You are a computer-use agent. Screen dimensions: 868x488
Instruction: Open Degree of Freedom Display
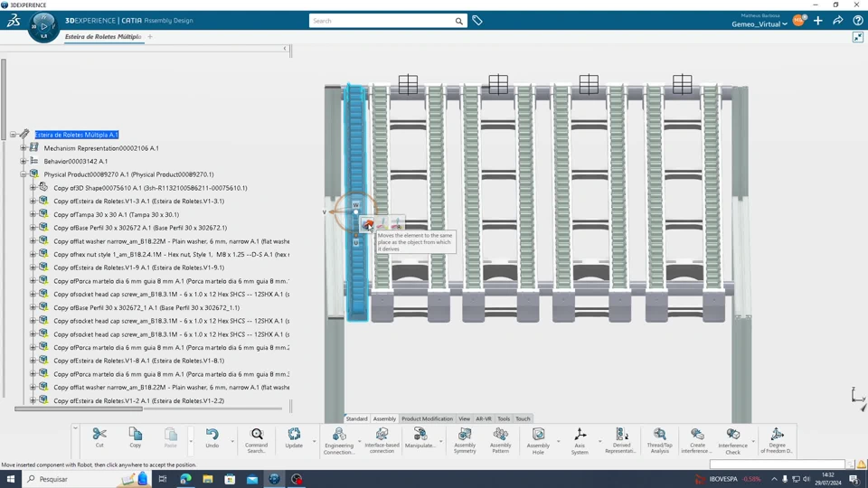[777, 440]
